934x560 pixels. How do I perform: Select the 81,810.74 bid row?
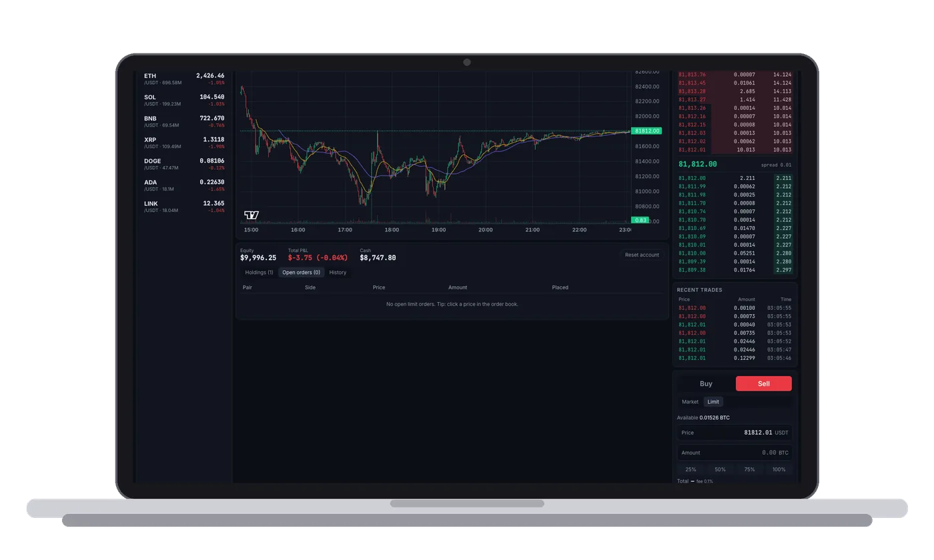point(735,211)
